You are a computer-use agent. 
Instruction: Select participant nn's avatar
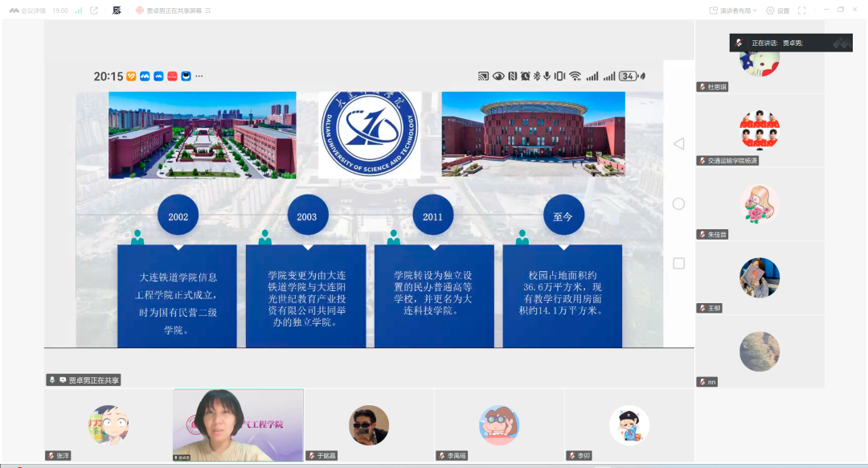[x=759, y=351]
